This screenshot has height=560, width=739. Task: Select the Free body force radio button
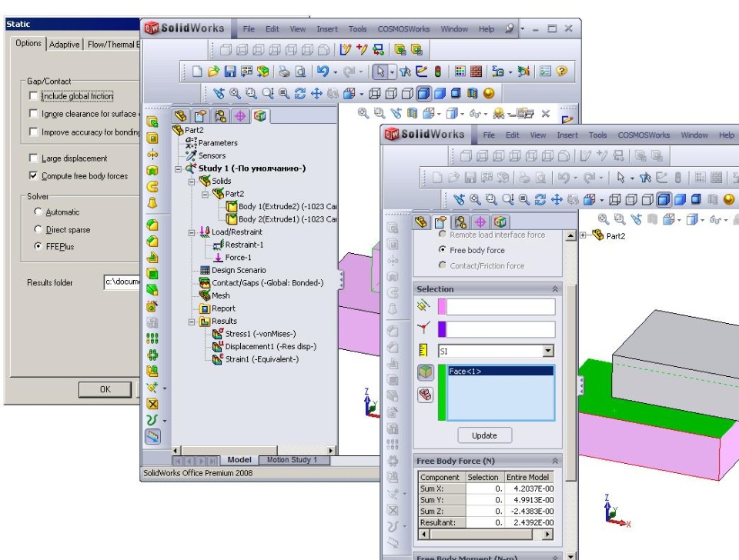tap(442, 250)
